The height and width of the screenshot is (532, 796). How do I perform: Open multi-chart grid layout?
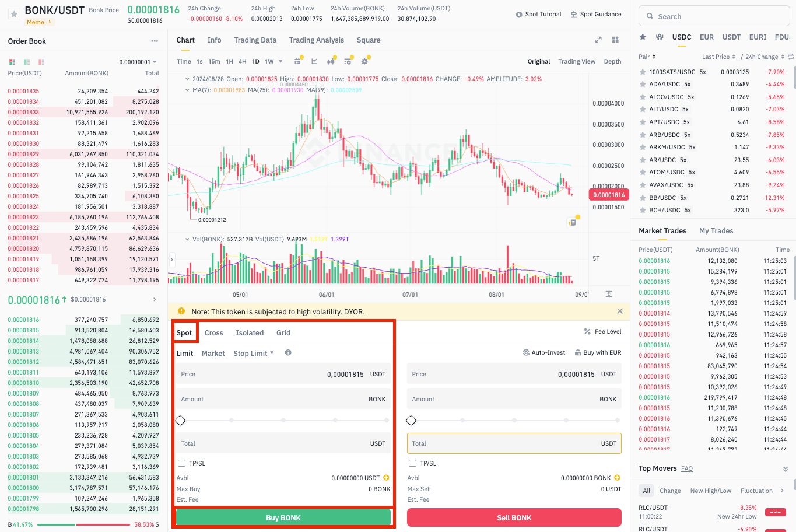(615, 40)
